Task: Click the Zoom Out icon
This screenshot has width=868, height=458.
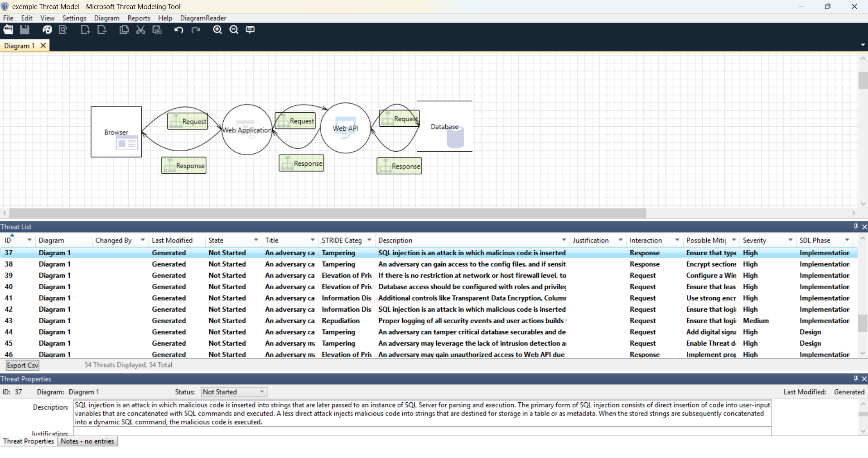Action: (234, 30)
